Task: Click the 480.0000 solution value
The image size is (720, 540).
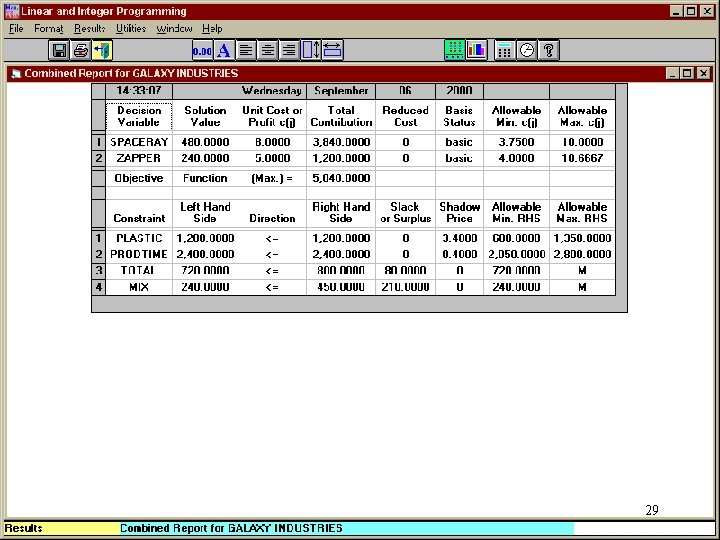Action: click(x=205, y=142)
